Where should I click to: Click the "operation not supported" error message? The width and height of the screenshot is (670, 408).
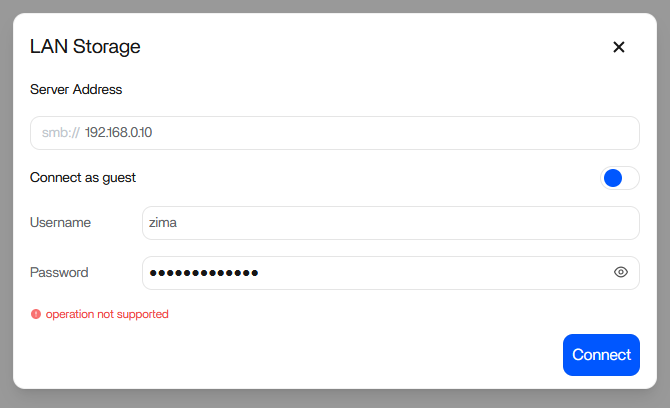107,314
